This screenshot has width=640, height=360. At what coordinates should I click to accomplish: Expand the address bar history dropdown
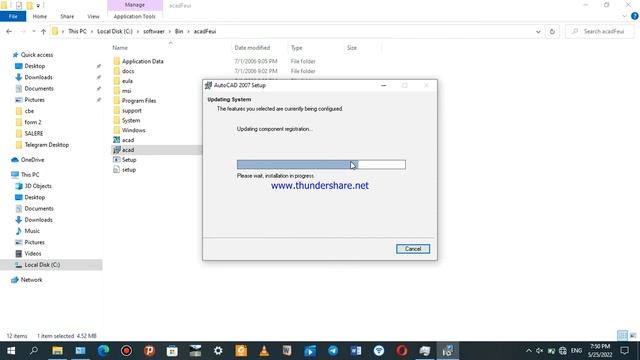pos(538,31)
